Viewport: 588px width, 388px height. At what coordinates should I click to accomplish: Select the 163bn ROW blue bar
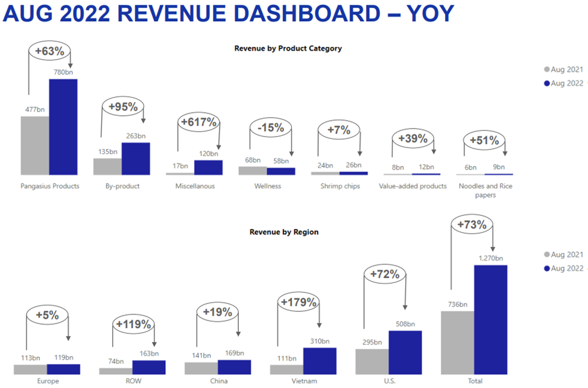coord(148,367)
